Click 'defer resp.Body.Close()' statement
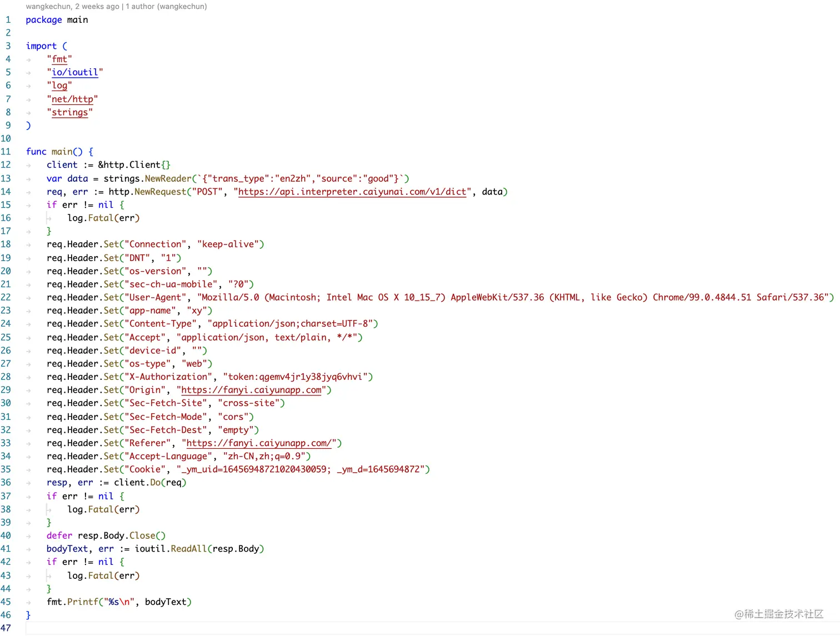This screenshot has width=840, height=636. click(x=106, y=535)
